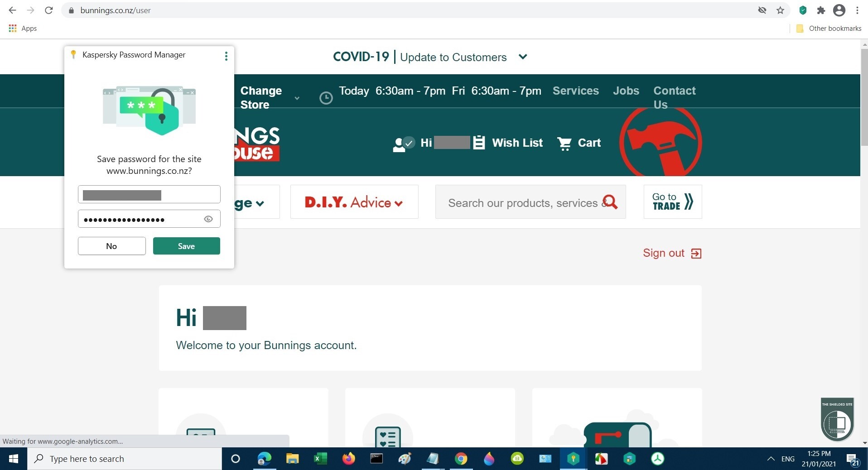Open the Apps bookmarks shortcut

tap(23, 28)
